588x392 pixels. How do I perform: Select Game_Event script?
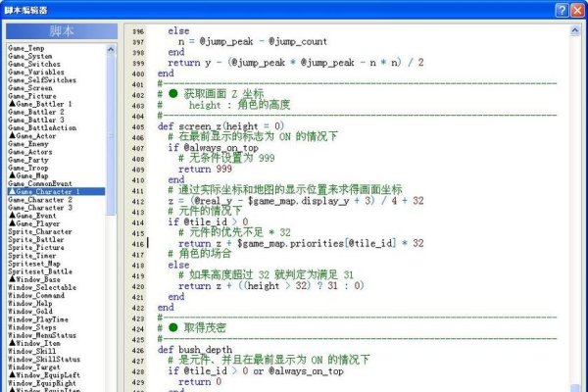point(32,216)
